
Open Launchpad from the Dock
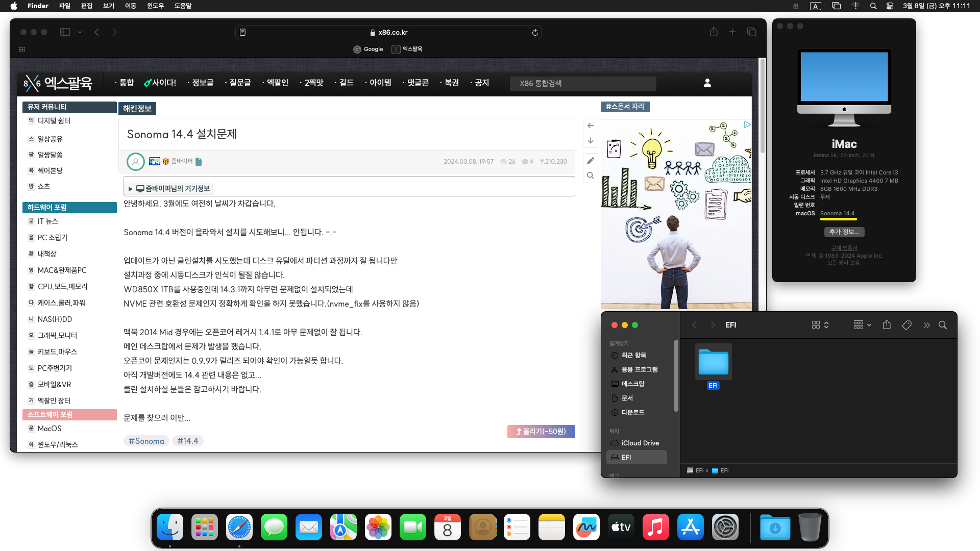point(205,528)
